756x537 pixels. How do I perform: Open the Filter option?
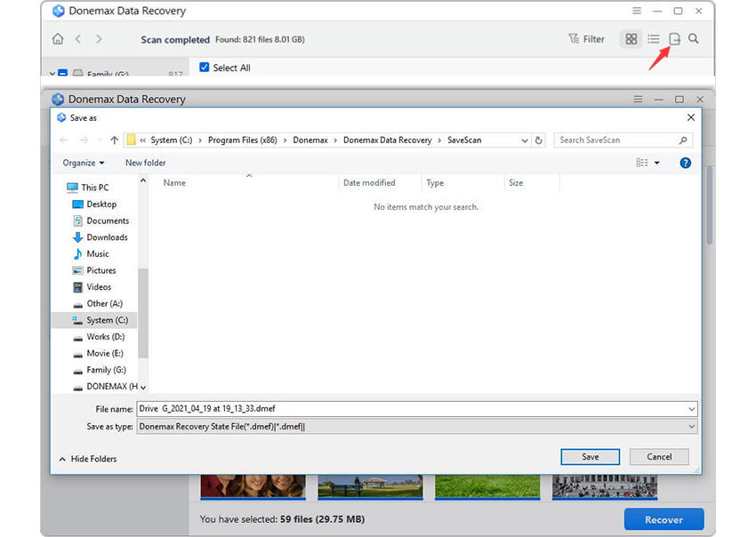[586, 39]
